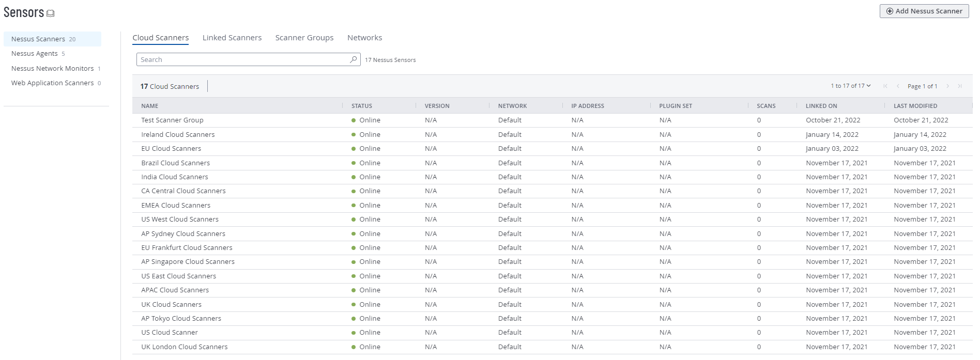This screenshot has height=360, width=980.
Task: Go to the first page of results
Action: click(x=885, y=86)
